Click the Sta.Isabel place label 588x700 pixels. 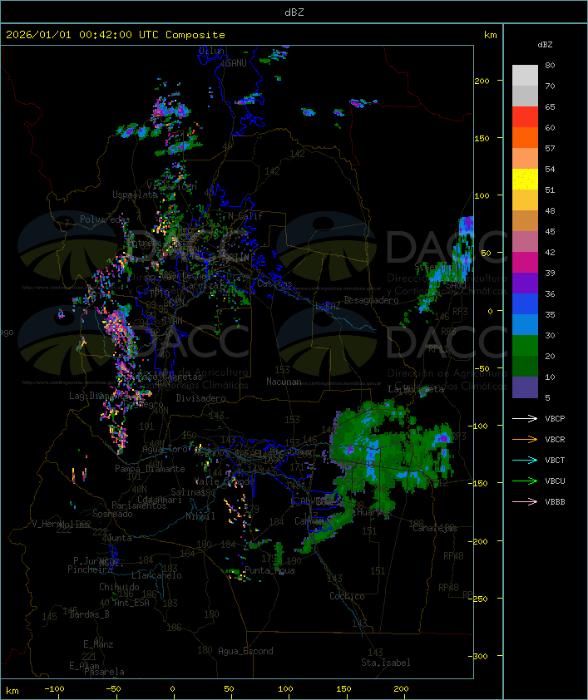click(x=385, y=663)
